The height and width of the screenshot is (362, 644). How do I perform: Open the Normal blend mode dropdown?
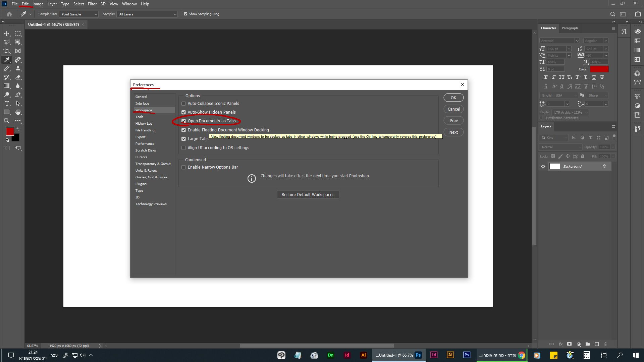pyautogui.click(x=561, y=147)
